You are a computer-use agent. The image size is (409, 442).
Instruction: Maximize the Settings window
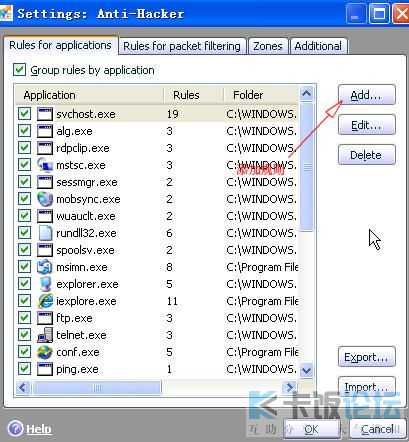point(379,14)
